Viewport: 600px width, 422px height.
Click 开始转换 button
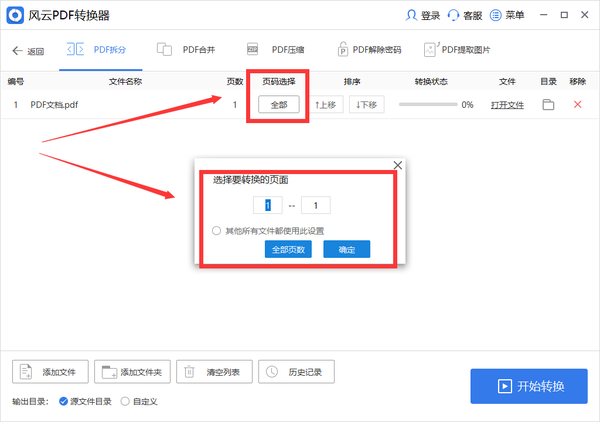coord(529,386)
